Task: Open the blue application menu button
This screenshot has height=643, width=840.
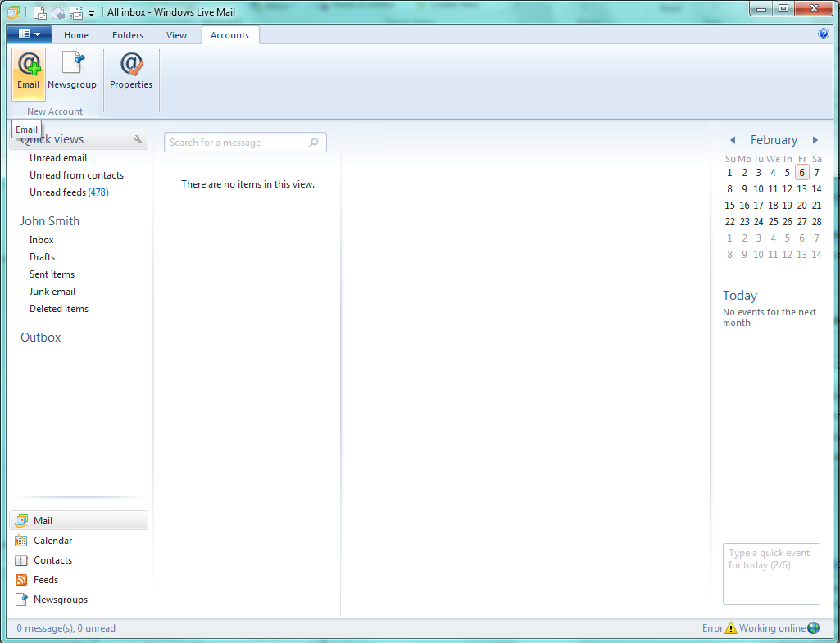Action: [30, 34]
